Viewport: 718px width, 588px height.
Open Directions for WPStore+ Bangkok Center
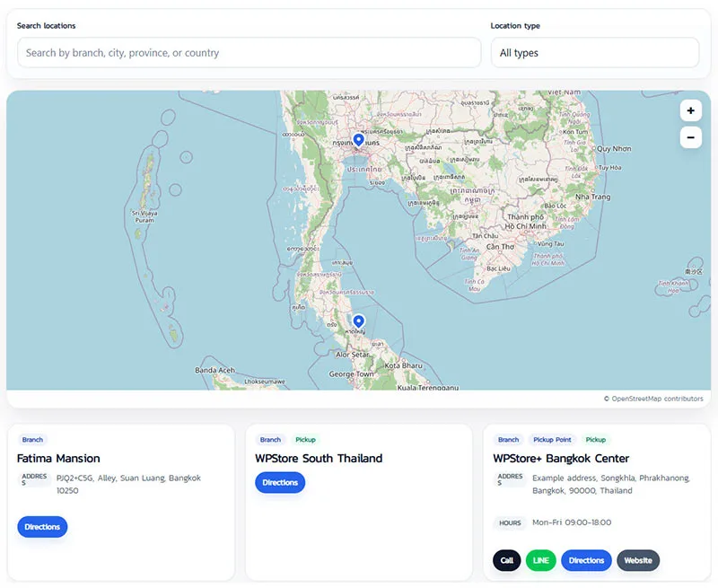pos(586,560)
